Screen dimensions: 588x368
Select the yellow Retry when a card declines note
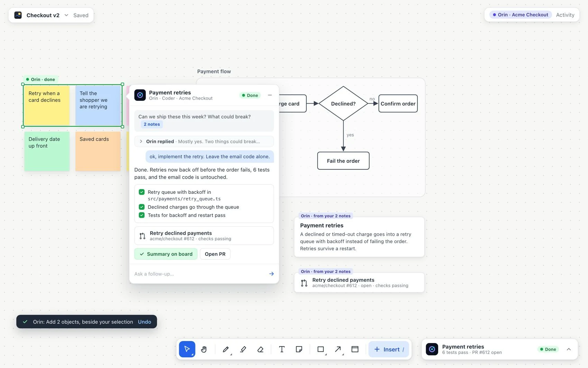pos(47,106)
